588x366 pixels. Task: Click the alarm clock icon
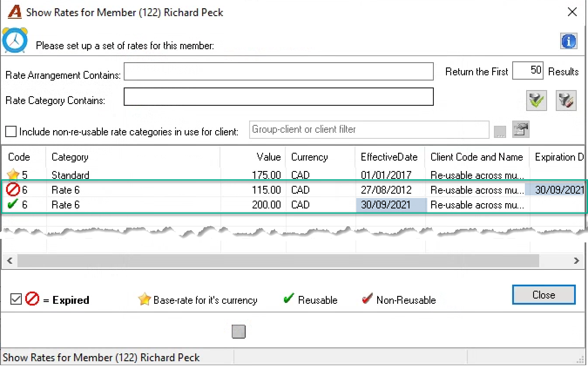click(x=15, y=40)
